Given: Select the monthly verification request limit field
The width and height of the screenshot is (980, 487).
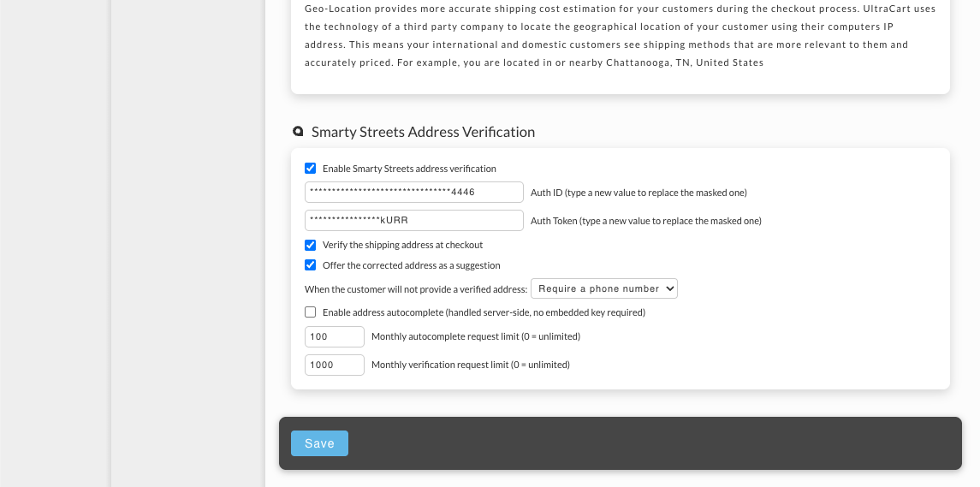Looking at the screenshot, I should (335, 365).
